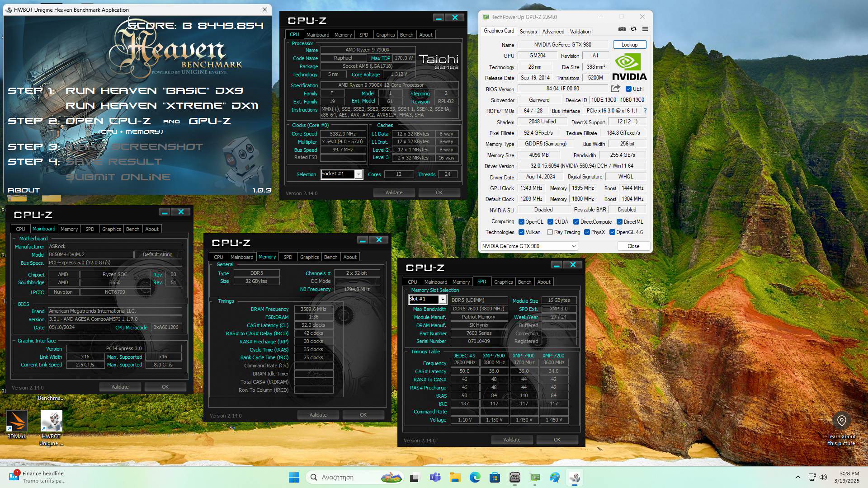Toggle the PhysX checkbox
This screenshot has width=868, height=488.
(587, 232)
